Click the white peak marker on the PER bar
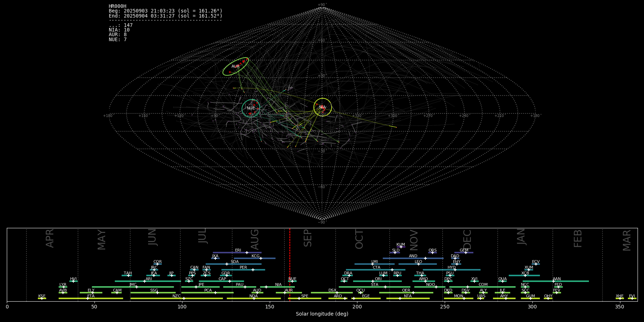The height and width of the screenshot is (322, 644). [253, 270]
